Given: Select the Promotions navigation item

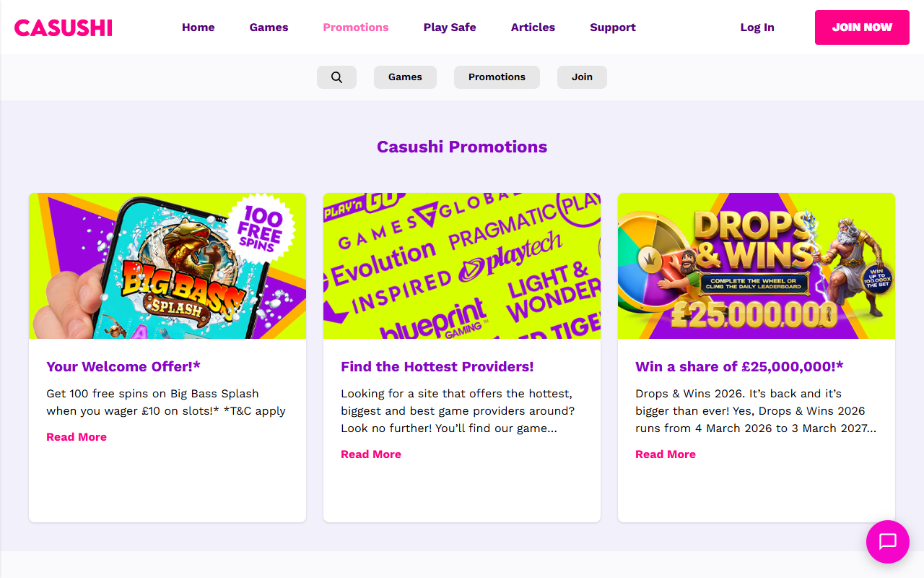Looking at the screenshot, I should click(355, 27).
